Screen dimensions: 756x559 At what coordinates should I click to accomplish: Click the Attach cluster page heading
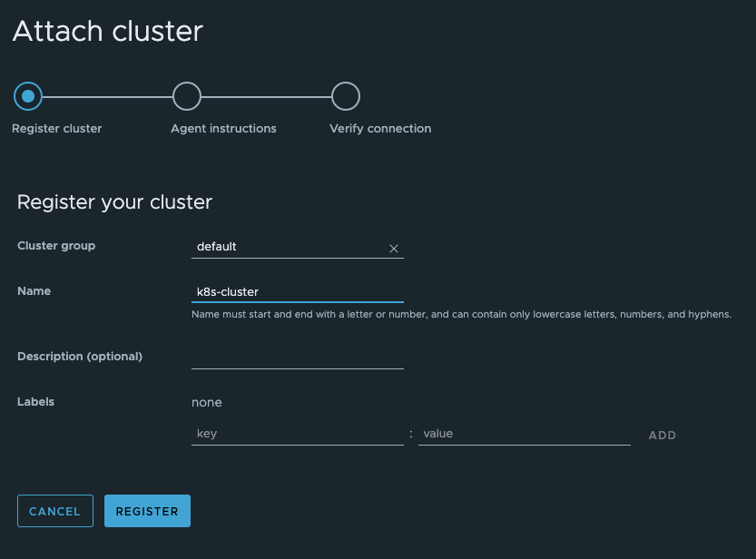[x=107, y=31]
